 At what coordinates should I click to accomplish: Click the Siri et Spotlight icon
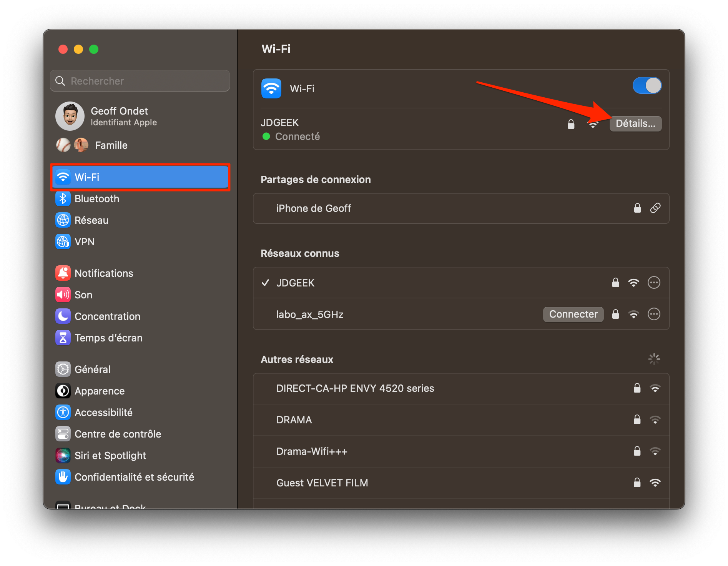(63, 455)
